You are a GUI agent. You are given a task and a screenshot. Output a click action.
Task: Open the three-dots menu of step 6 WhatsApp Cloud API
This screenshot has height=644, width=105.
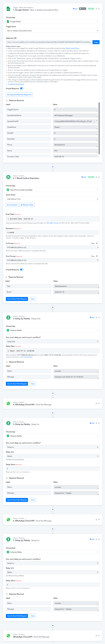96,519
